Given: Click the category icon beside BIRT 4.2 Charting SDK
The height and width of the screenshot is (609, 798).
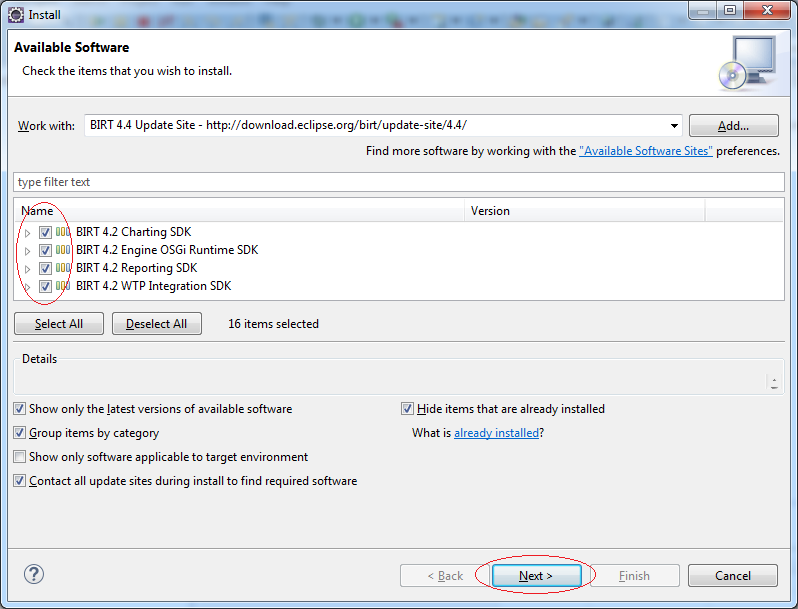Looking at the screenshot, I should [x=63, y=232].
